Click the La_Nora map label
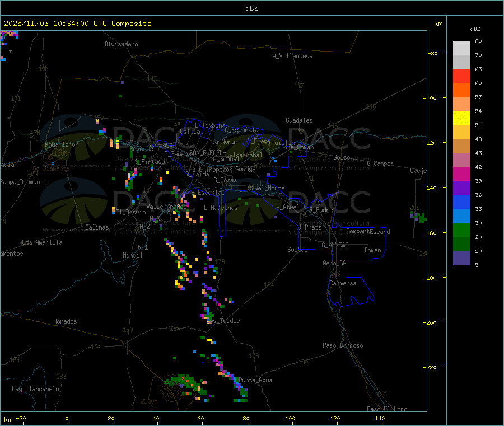504x426 pixels. click(223, 142)
